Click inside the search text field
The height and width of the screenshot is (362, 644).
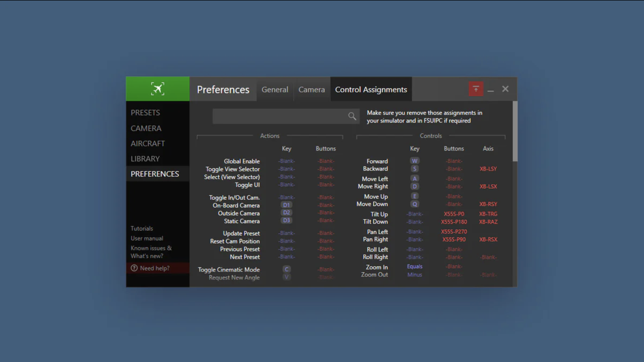point(280,116)
